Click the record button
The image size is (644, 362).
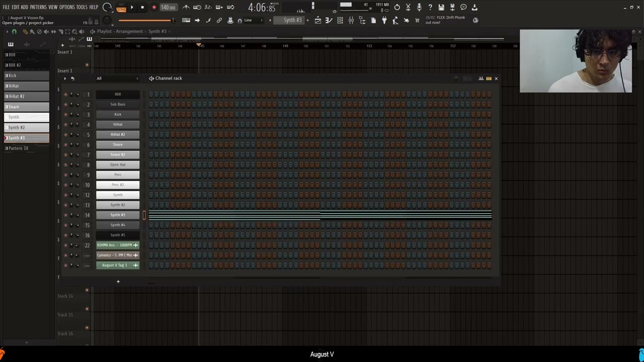tap(154, 7)
